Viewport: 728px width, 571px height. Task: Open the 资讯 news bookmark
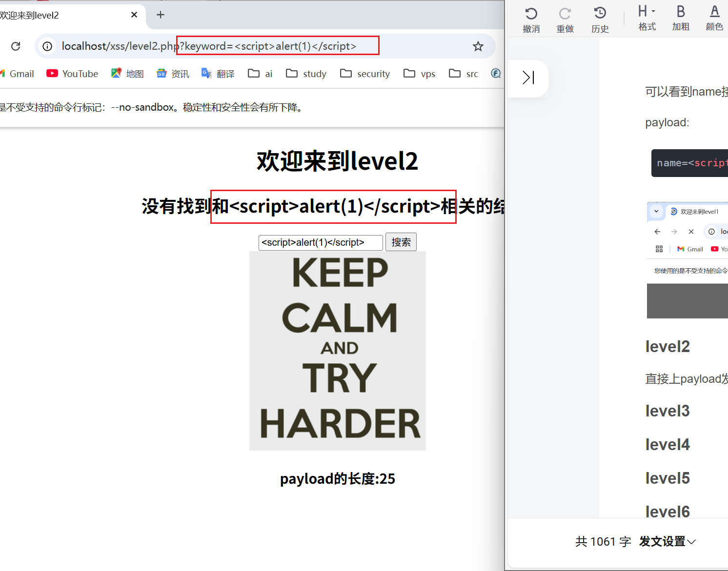coord(173,74)
